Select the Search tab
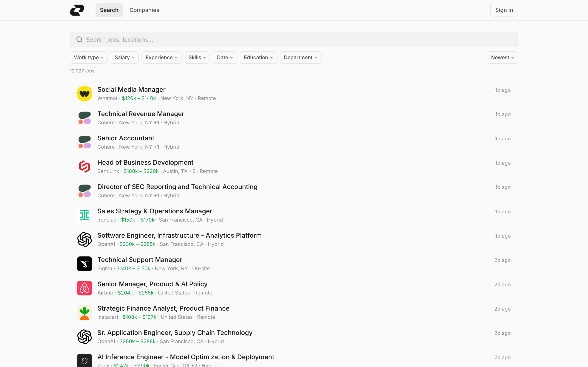This screenshot has height=367, width=588. pos(109,10)
